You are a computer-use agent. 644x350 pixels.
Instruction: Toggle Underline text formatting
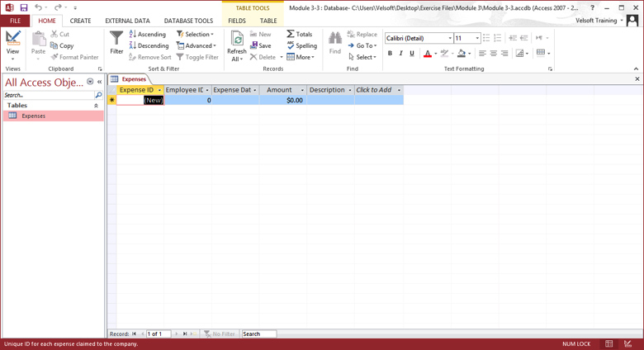(412, 54)
